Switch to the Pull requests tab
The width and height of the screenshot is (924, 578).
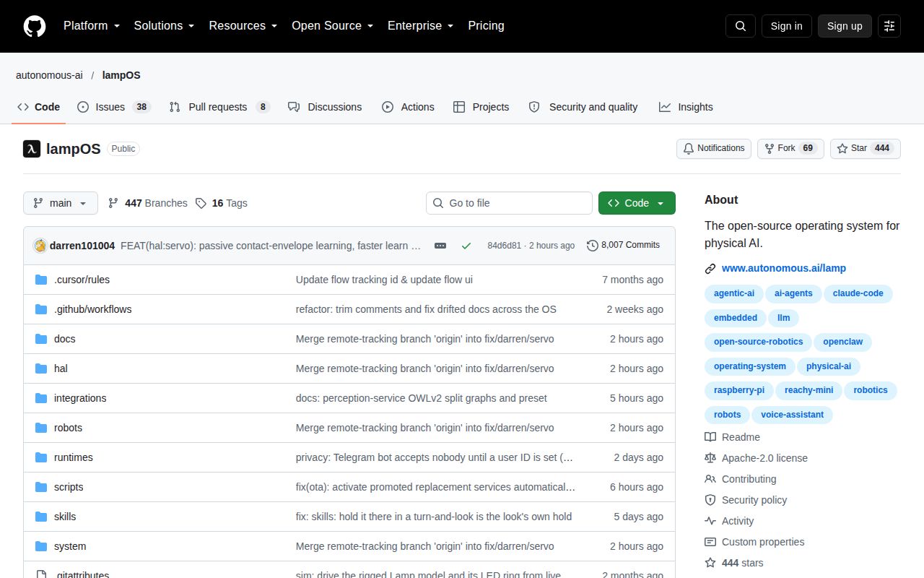(x=219, y=107)
